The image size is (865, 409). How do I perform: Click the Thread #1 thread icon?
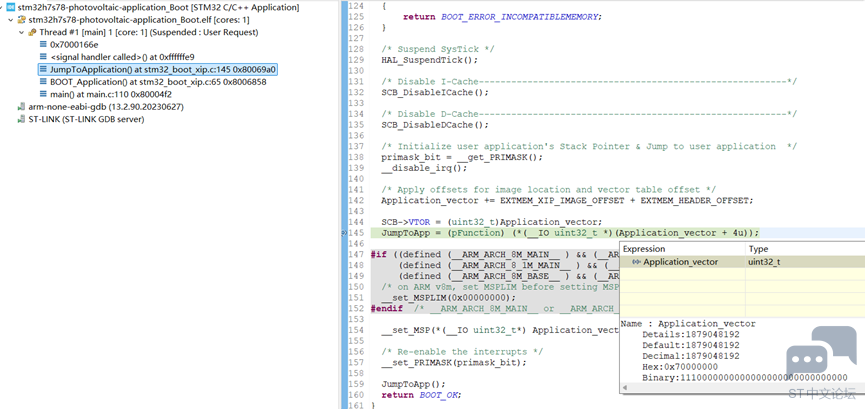tap(32, 33)
